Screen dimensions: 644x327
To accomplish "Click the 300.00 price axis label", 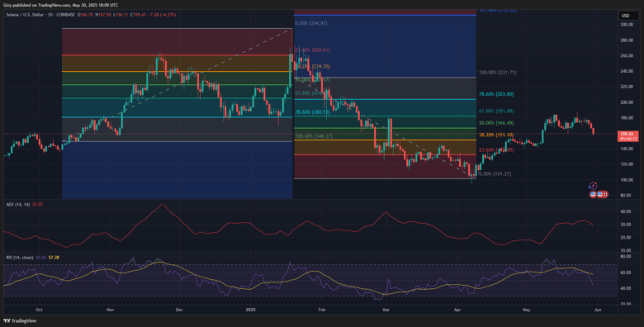I will click(626, 25).
